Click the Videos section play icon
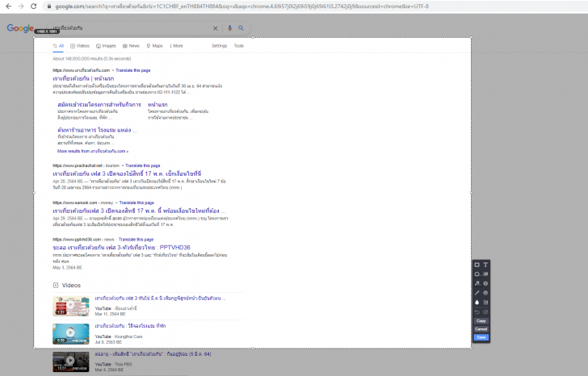The width and height of the screenshot is (588, 376). coord(56,286)
